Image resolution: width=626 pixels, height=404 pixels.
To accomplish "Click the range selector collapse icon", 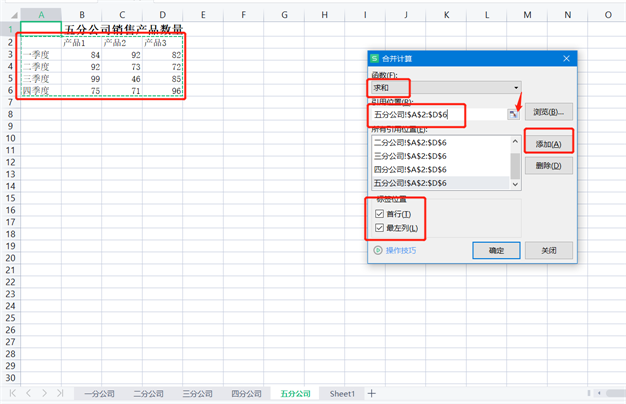I will click(x=513, y=115).
